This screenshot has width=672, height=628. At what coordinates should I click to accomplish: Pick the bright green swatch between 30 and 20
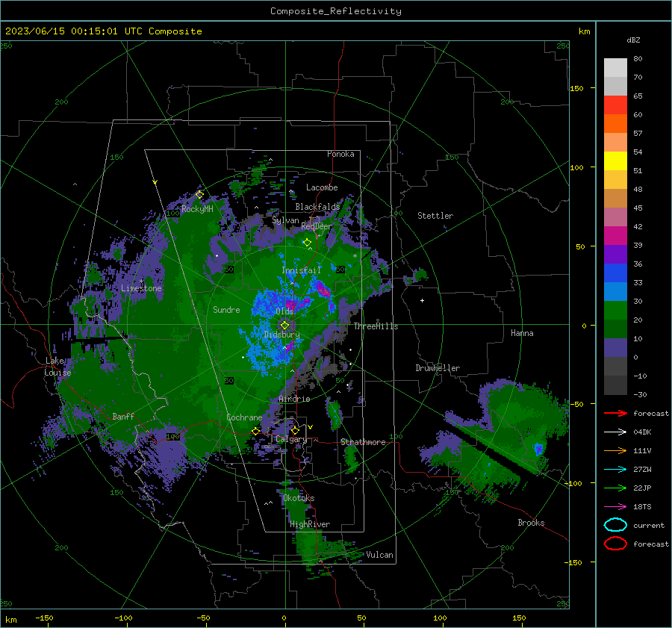[x=615, y=310]
